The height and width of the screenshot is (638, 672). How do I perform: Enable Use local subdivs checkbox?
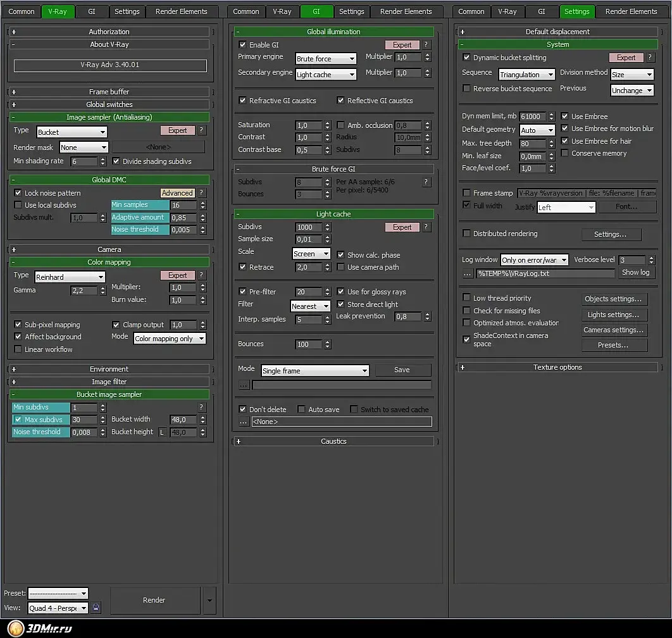(18, 205)
